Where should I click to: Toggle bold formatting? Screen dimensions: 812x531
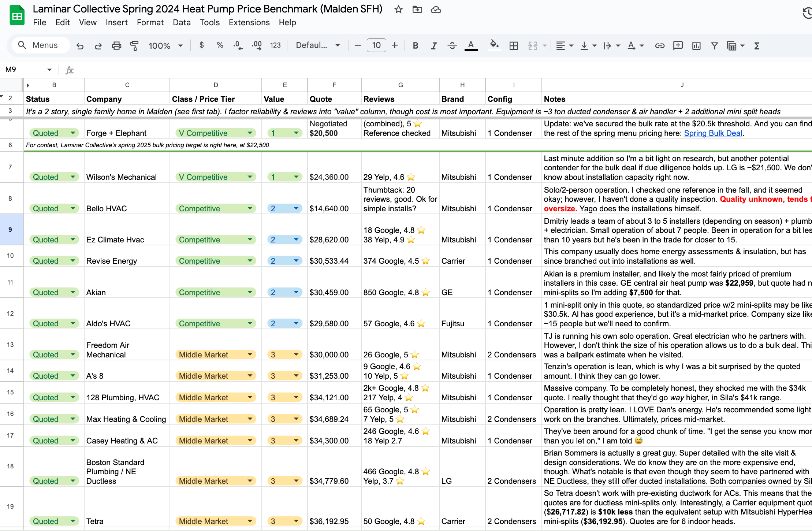tap(416, 45)
